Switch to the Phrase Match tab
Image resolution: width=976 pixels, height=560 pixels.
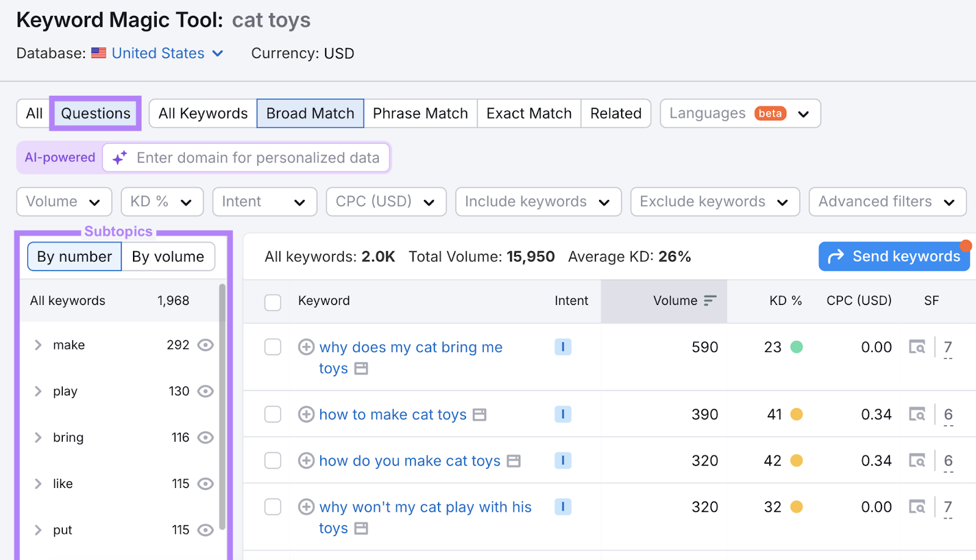[420, 113]
